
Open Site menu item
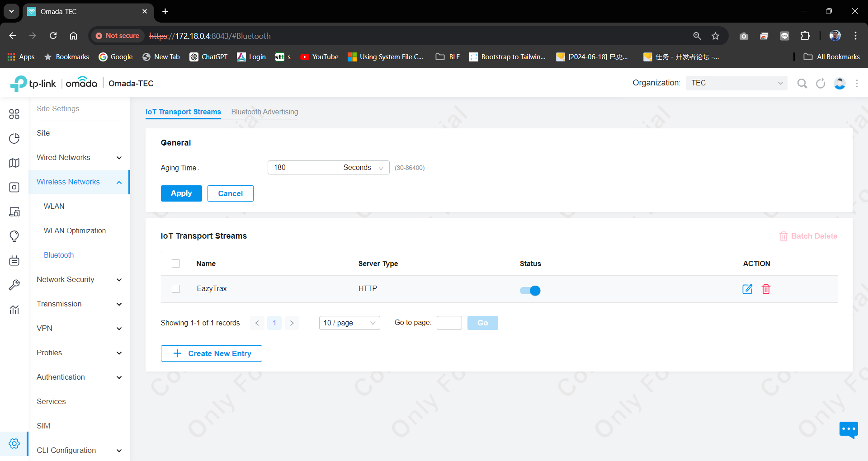tap(43, 133)
